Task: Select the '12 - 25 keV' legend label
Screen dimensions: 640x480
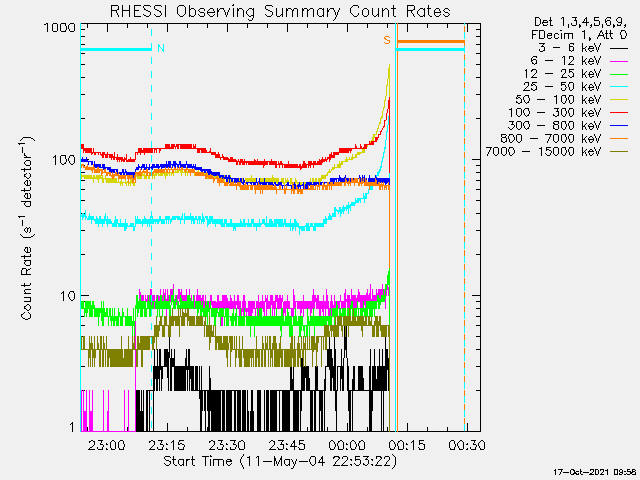Action: pyautogui.click(x=562, y=74)
